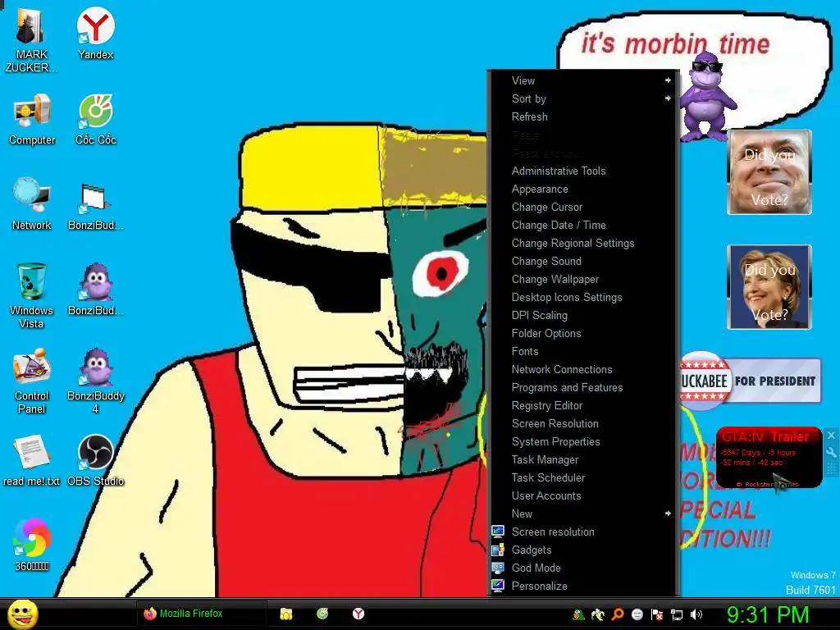
Task: Click monitor icon beside Screen resolution entry
Action: coord(498,532)
